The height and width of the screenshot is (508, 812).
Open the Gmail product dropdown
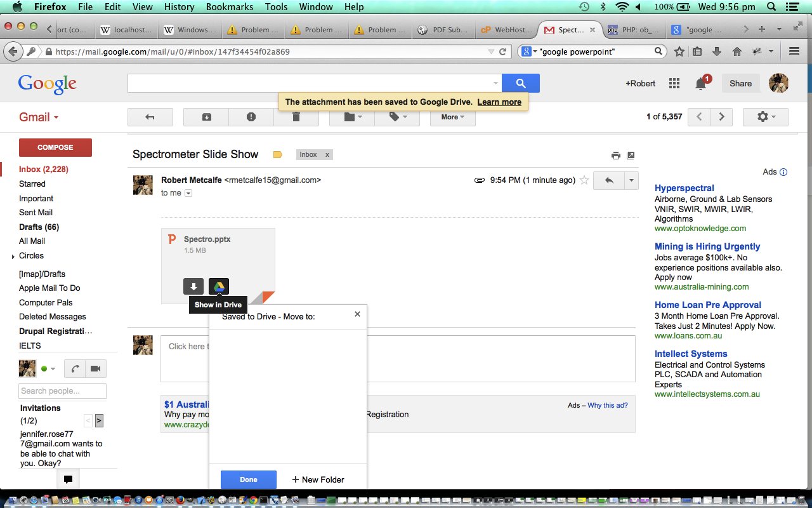(39, 117)
